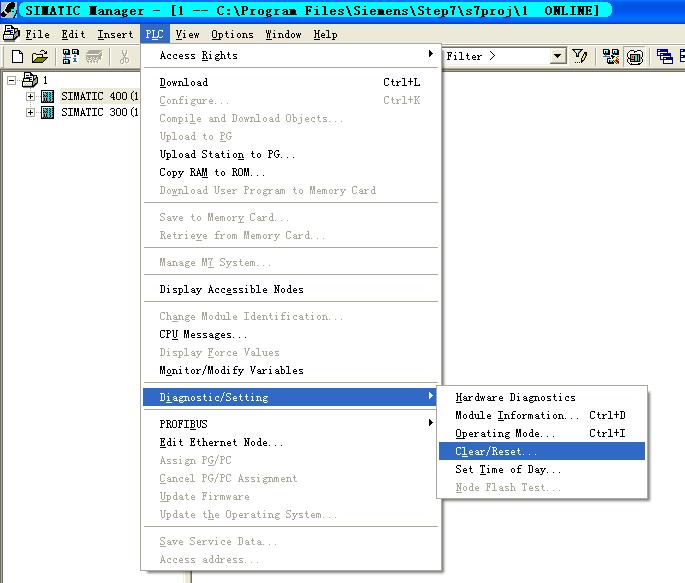
Task: Click the cascade windows toolbar icon
Action: (x=664, y=56)
